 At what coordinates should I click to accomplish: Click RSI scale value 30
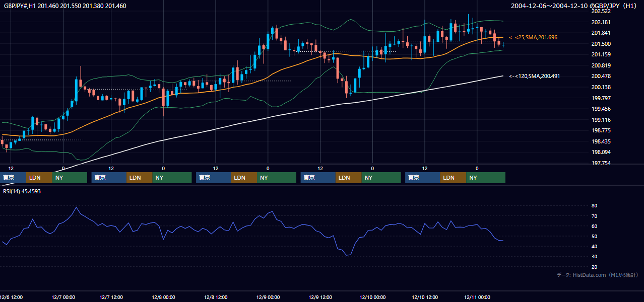point(594,256)
